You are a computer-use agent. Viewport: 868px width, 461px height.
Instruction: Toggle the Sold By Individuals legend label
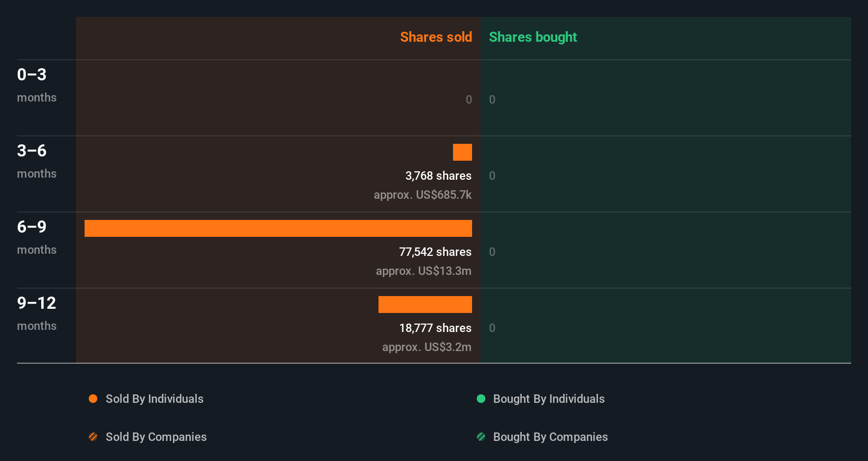154,399
